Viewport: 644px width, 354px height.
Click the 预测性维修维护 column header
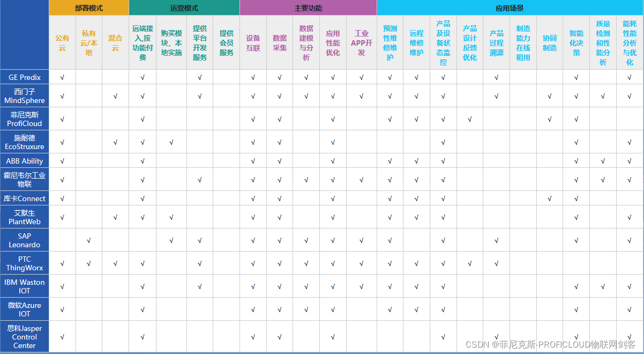[390, 43]
